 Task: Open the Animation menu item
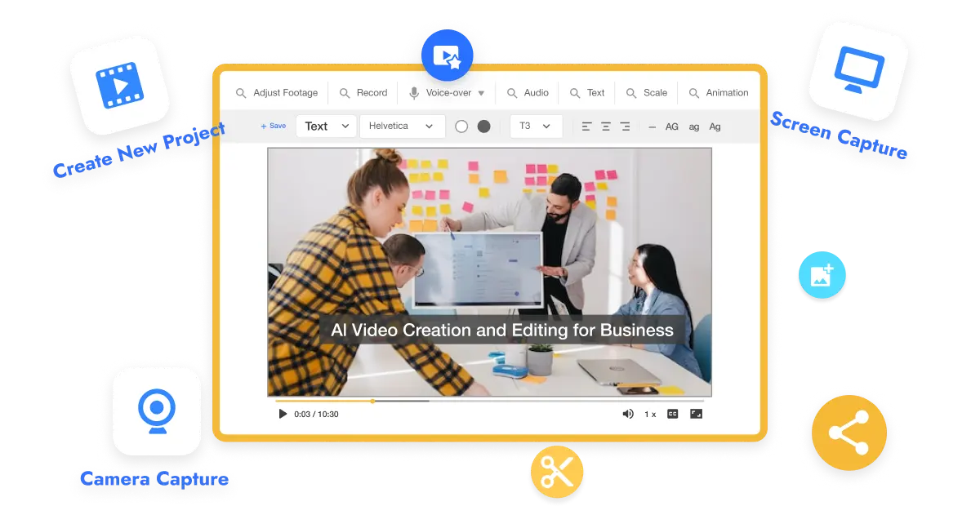point(718,92)
